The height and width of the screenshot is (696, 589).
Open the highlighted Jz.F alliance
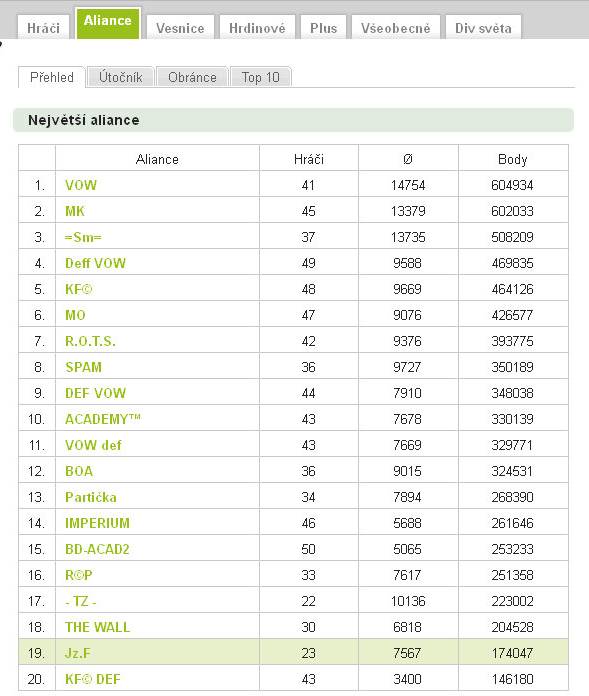point(78,653)
